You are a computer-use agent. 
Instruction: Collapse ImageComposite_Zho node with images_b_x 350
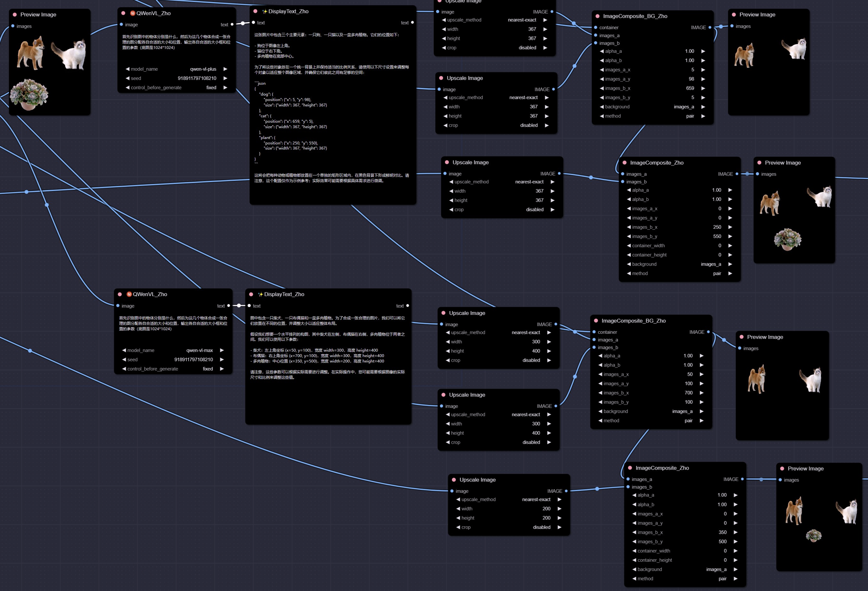pyautogui.click(x=630, y=468)
